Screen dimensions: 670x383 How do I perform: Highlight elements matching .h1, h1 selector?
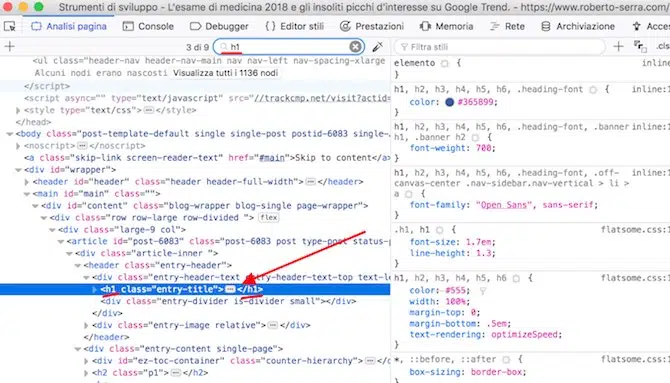tap(439, 230)
